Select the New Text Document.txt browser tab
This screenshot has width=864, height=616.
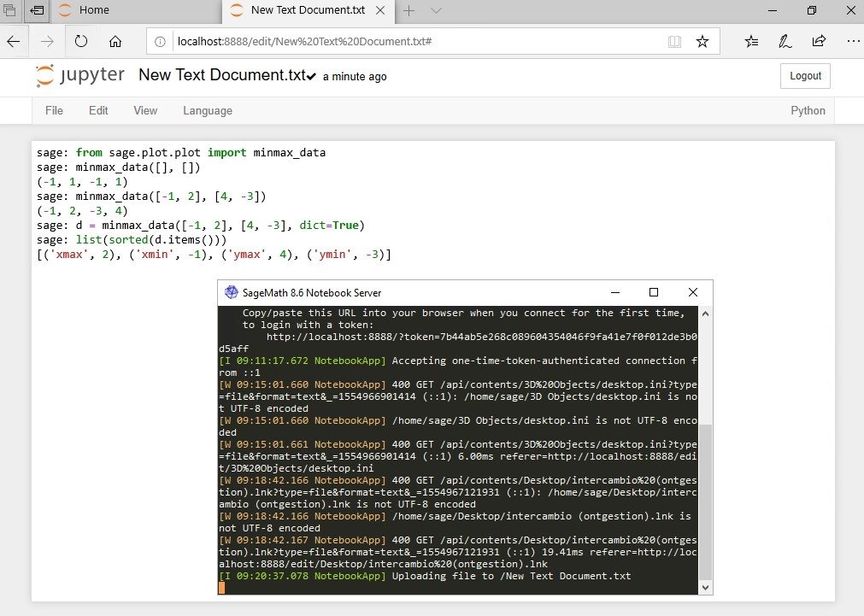pos(308,10)
